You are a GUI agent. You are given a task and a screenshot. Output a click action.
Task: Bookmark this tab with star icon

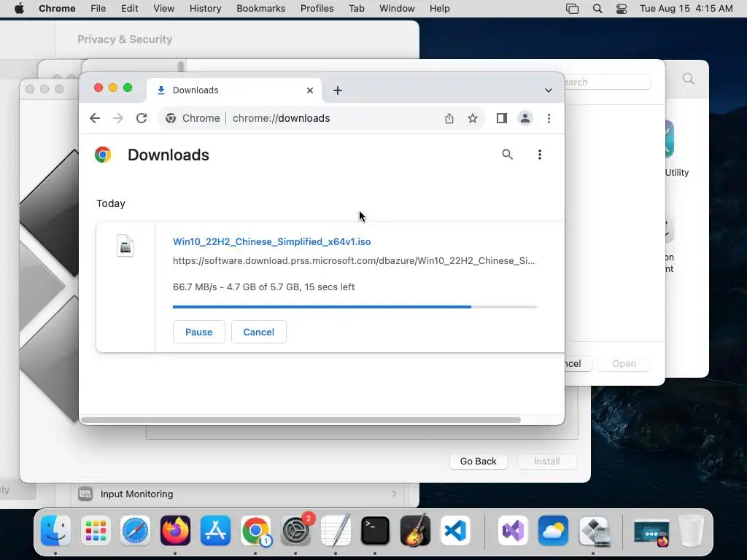473,118
